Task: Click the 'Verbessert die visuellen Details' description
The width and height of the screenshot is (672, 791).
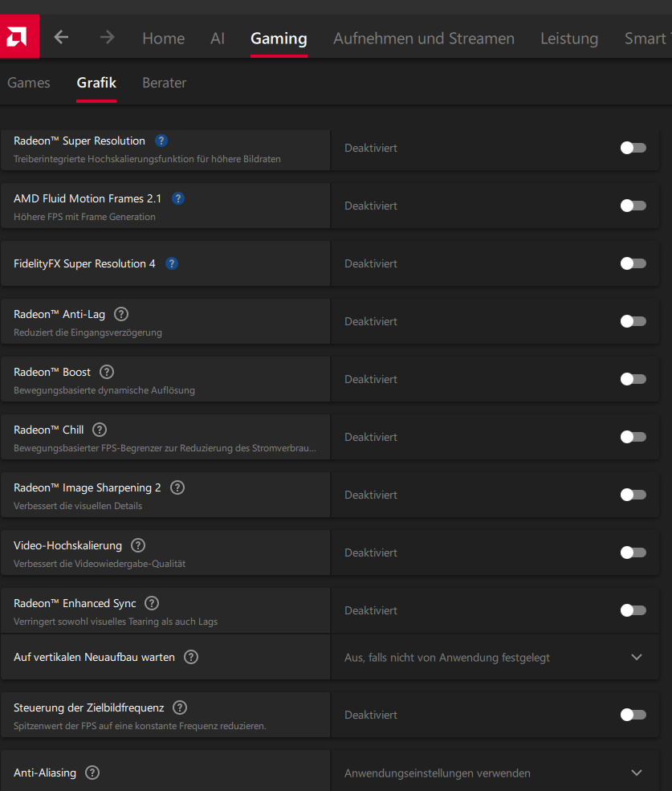Action: click(x=78, y=505)
